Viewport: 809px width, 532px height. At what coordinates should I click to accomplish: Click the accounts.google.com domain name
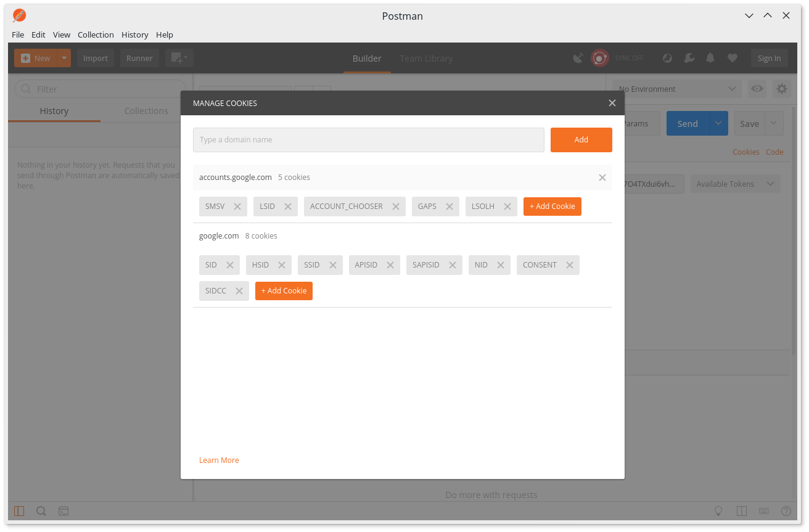[236, 178]
